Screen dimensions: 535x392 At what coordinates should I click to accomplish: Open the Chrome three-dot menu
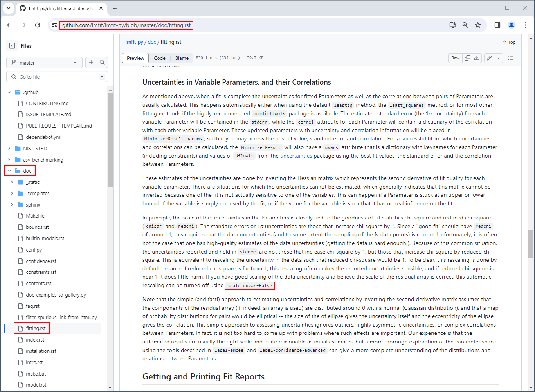(526, 25)
